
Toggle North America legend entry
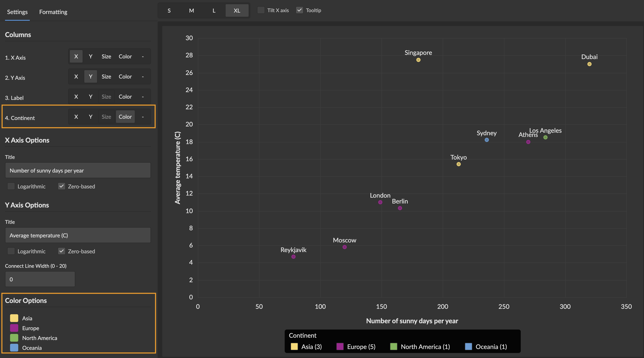pos(420,346)
